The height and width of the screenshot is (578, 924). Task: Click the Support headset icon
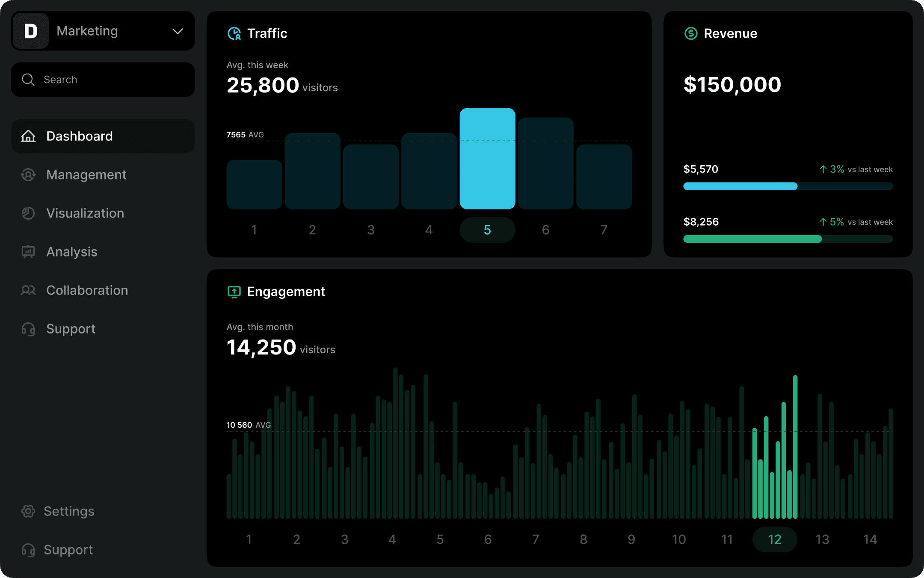[28, 329]
